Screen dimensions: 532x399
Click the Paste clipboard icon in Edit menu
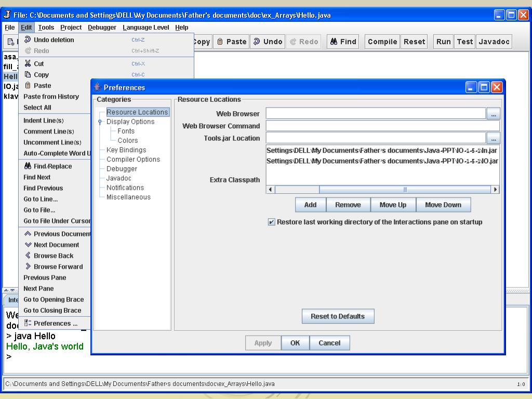click(x=28, y=85)
